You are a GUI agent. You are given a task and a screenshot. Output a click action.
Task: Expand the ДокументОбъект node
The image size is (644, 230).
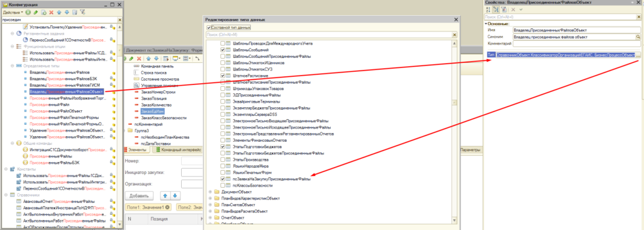[x=210, y=192]
